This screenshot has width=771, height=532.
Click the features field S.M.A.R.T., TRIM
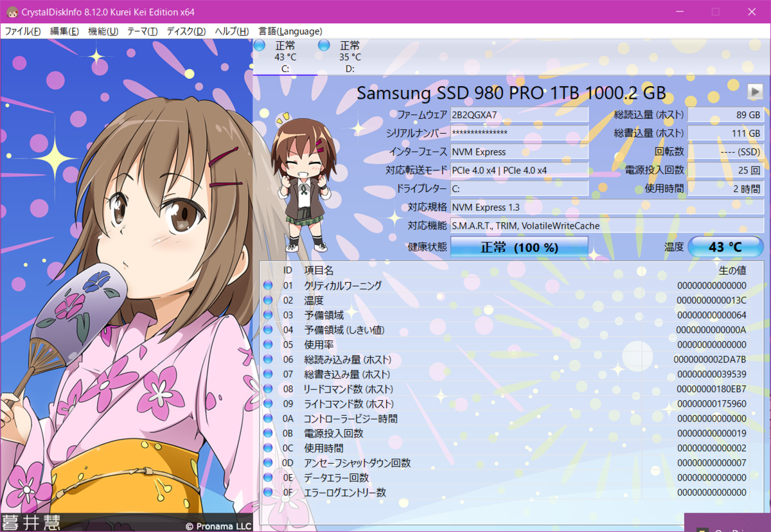[607, 226]
